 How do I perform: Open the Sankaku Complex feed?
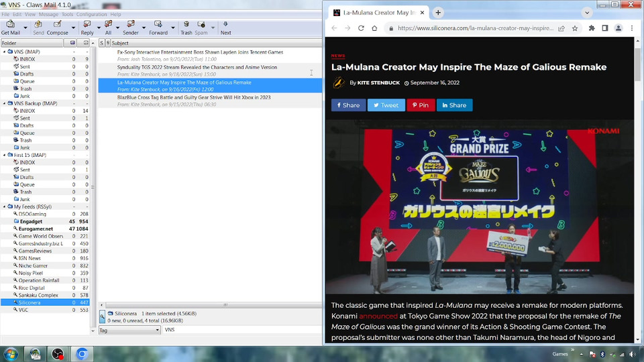point(38,295)
